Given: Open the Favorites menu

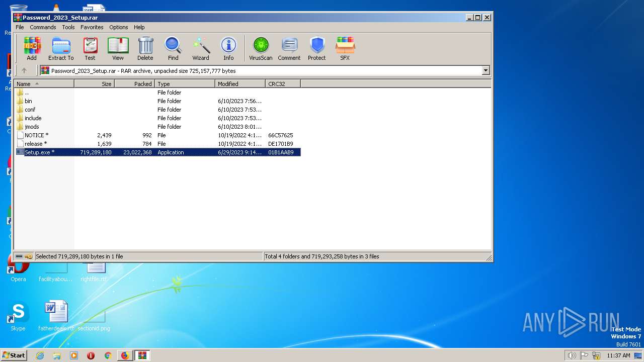Looking at the screenshot, I should tap(92, 27).
